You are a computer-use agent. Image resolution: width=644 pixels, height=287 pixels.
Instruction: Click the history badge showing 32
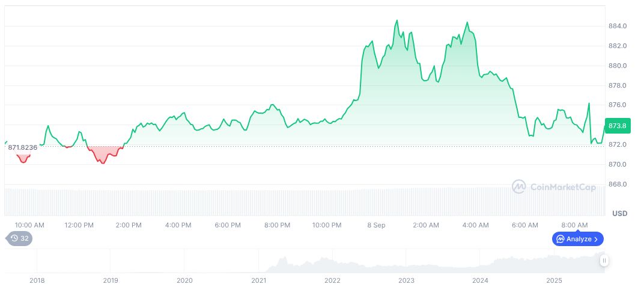(20, 238)
